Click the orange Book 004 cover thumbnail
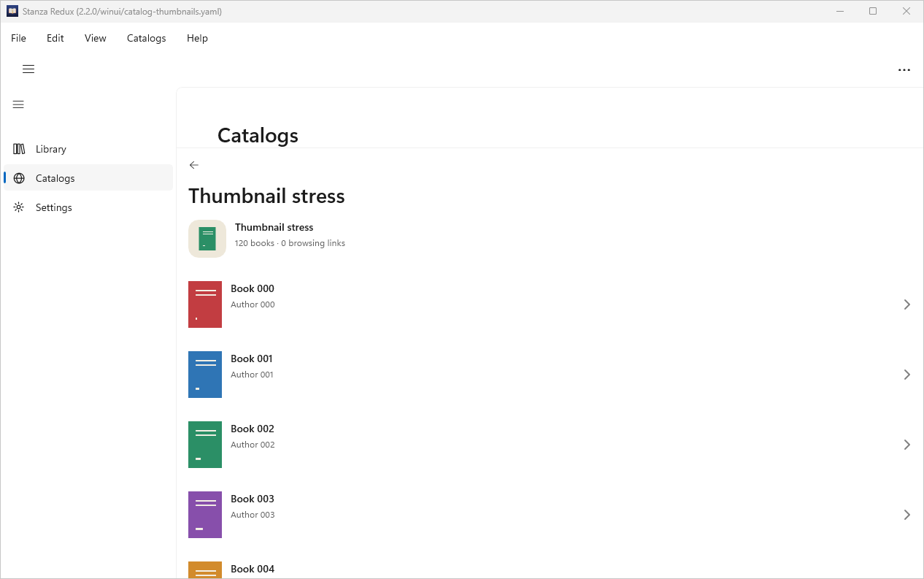The image size is (924, 579). pyautogui.click(x=205, y=570)
